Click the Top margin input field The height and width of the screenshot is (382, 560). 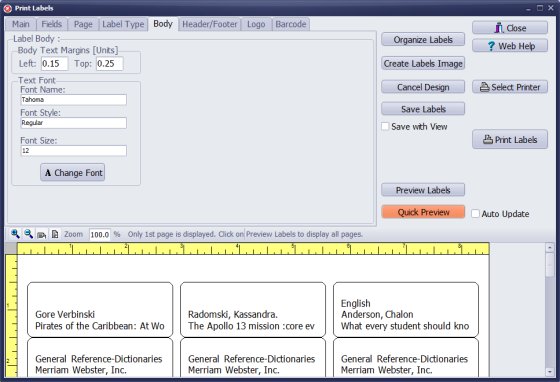point(109,64)
